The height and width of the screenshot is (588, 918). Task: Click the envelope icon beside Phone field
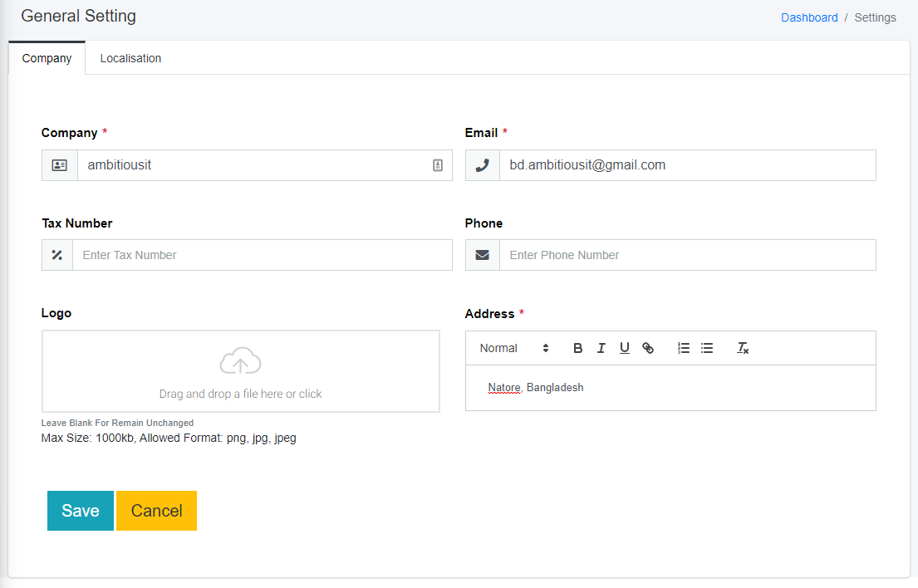click(482, 255)
